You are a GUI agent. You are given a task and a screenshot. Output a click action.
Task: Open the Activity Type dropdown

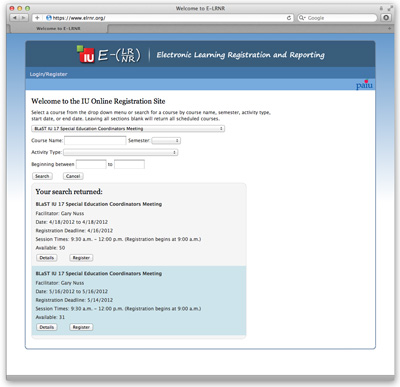[120, 152]
